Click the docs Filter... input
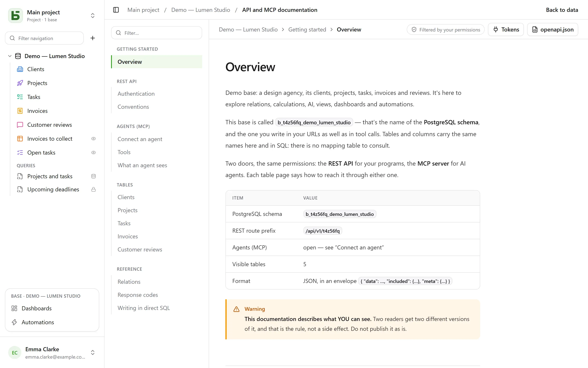Viewport: 588px width, 368px height. click(157, 33)
